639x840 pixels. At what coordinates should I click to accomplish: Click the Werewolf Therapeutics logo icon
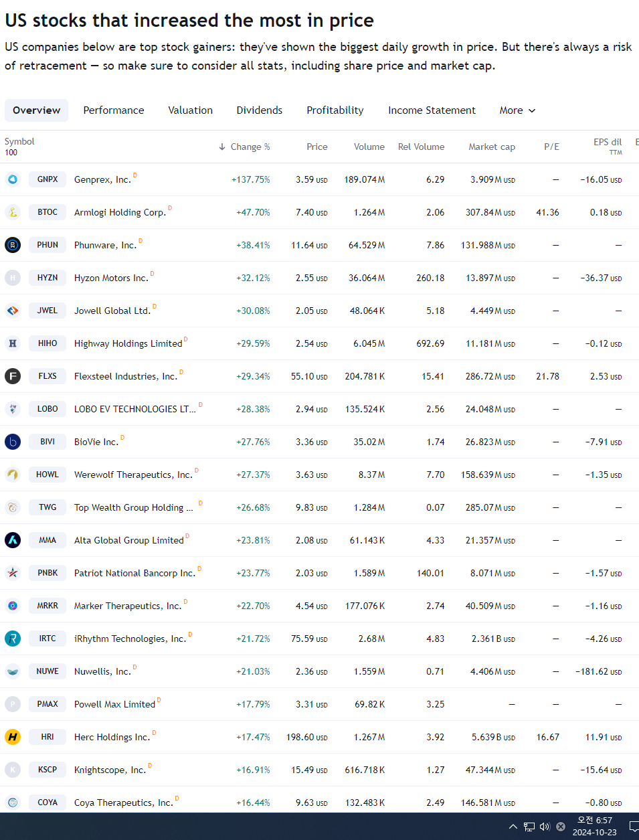tap(13, 475)
